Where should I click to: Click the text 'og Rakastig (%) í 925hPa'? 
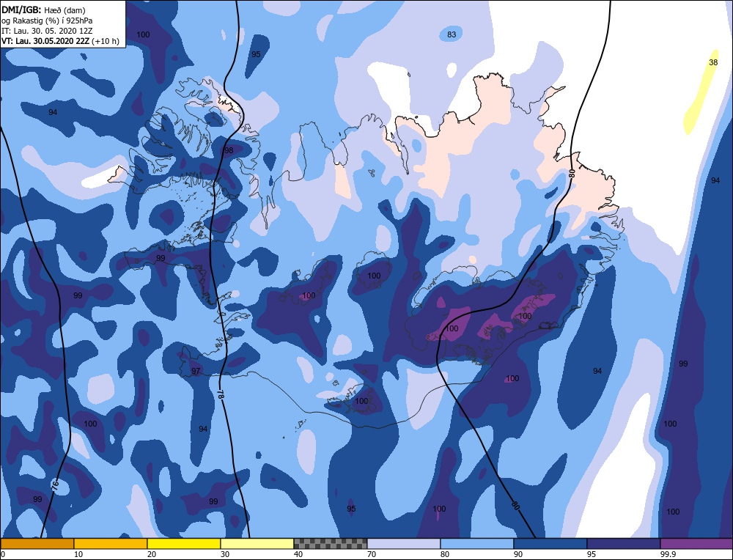pos(47,20)
